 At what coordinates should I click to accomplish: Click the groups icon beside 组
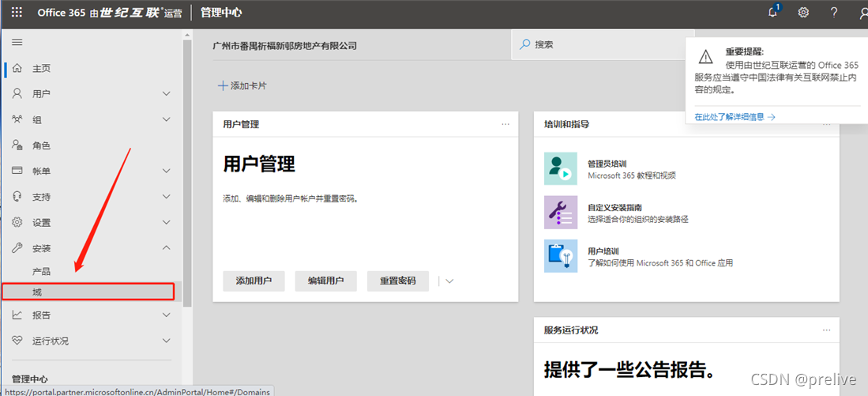pos(17,119)
